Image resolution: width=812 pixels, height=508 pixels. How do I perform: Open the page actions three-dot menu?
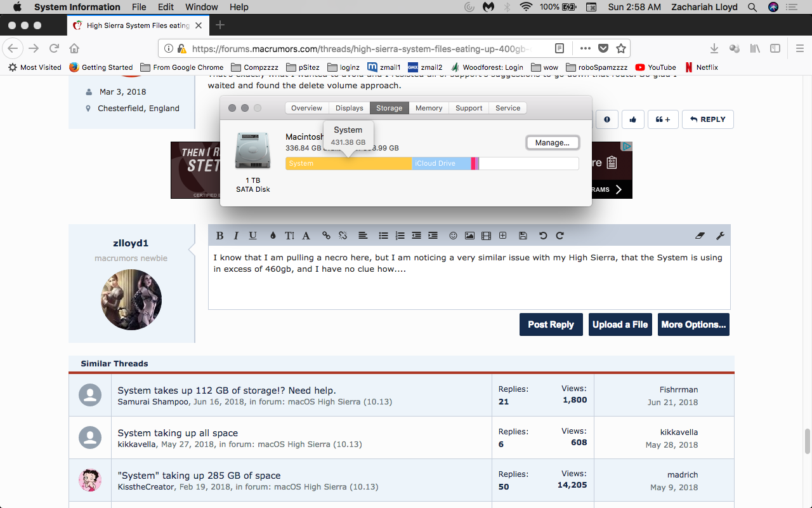point(585,48)
